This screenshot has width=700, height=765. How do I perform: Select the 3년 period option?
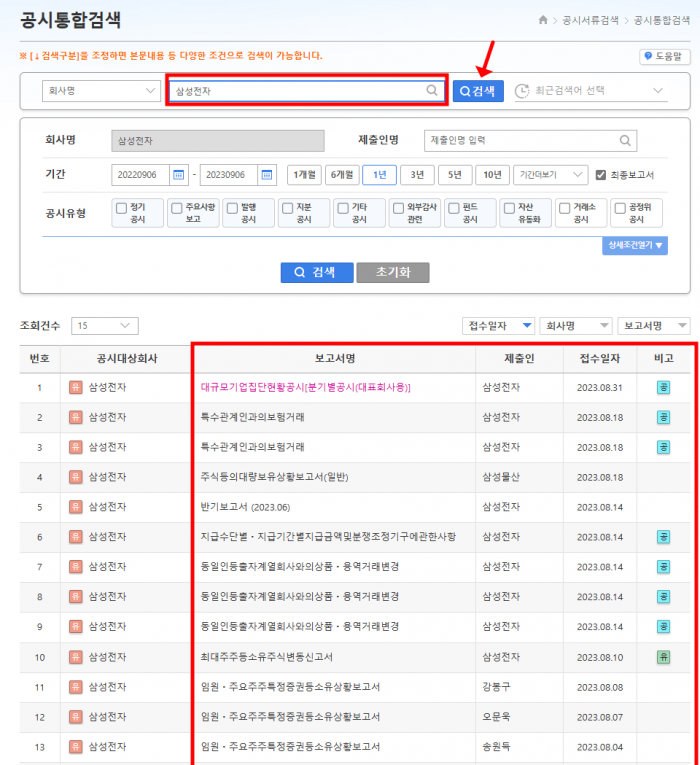(417, 175)
